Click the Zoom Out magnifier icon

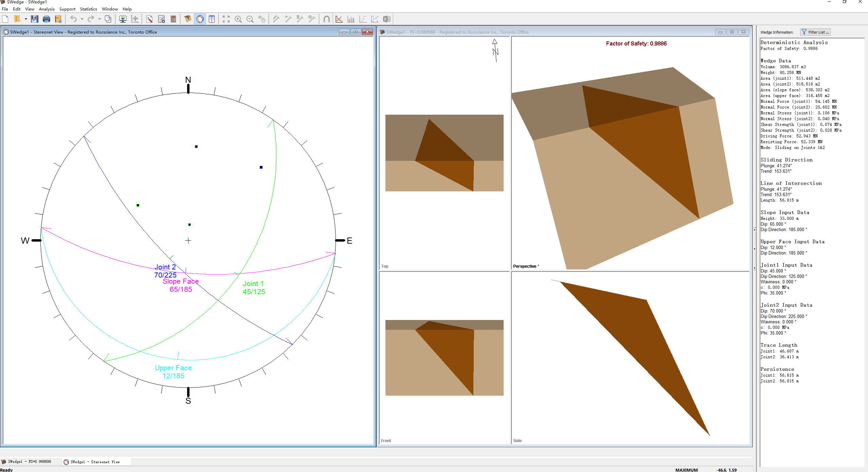click(x=250, y=19)
